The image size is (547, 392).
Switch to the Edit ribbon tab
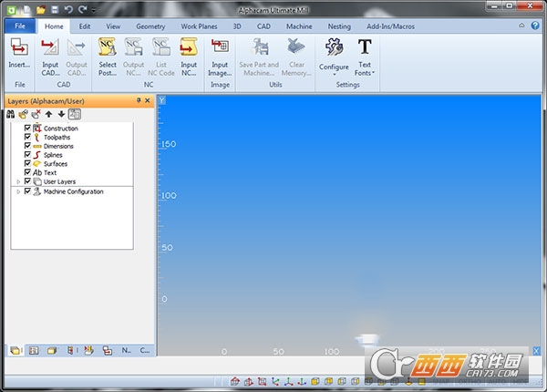(x=85, y=26)
